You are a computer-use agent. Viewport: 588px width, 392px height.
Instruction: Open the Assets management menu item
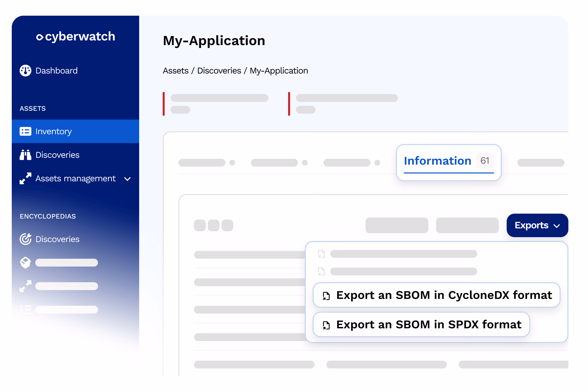pos(75,178)
